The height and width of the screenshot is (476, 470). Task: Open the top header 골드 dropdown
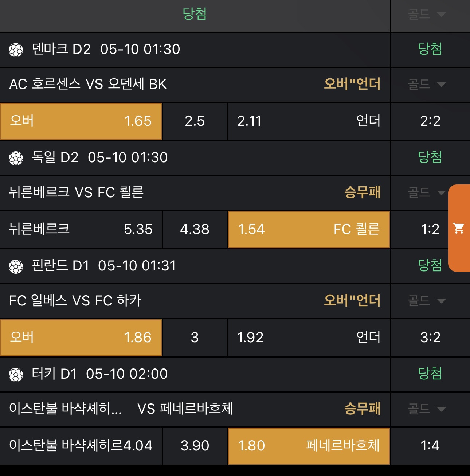[x=427, y=15]
